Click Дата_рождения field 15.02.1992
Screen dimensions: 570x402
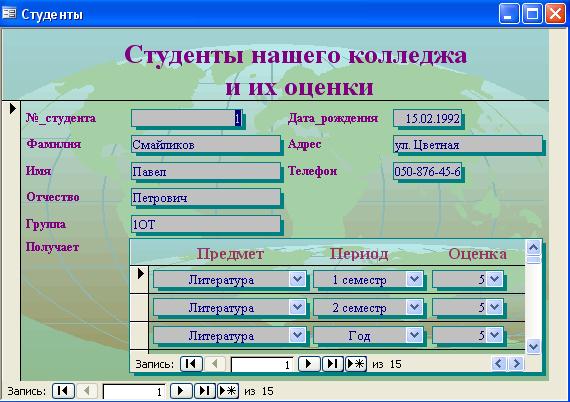(427, 118)
